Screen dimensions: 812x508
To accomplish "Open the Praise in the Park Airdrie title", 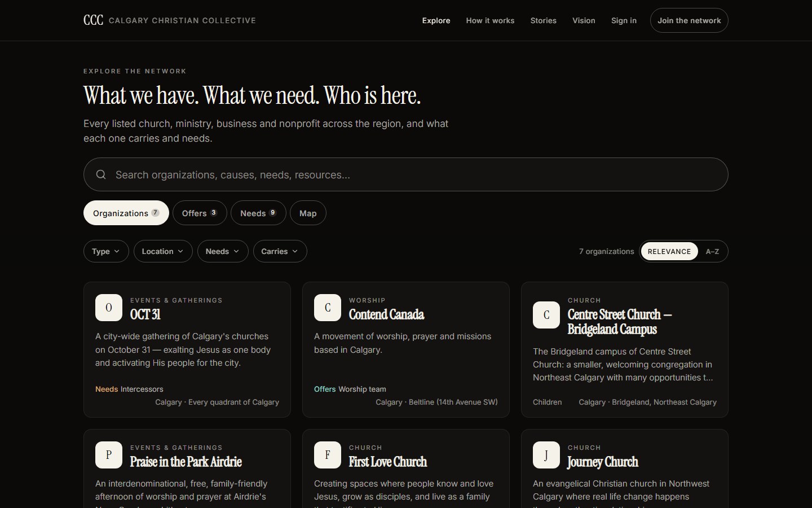I will 186,462.
